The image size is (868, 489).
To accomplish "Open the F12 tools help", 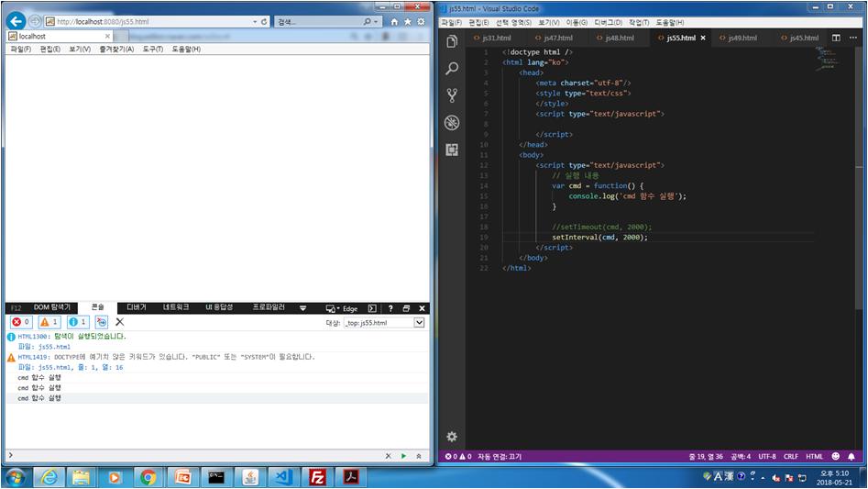I will (390, 308).
